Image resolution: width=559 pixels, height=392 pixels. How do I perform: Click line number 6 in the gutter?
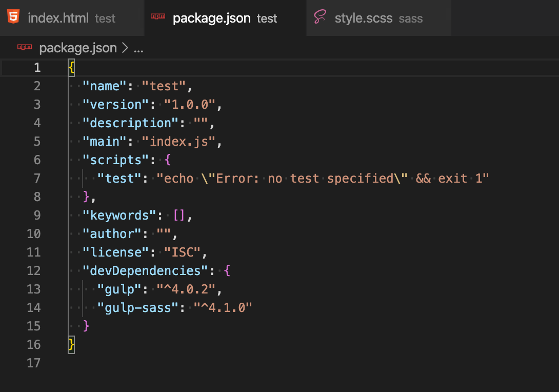(x=37, y=160)
